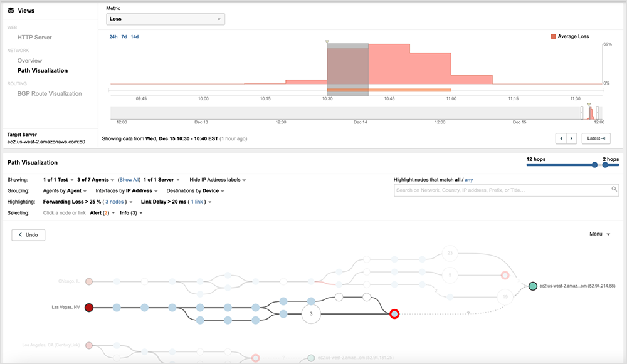Step to the next time interval arrow
This screenshot has height=364, width=627.
coord(571,138)
